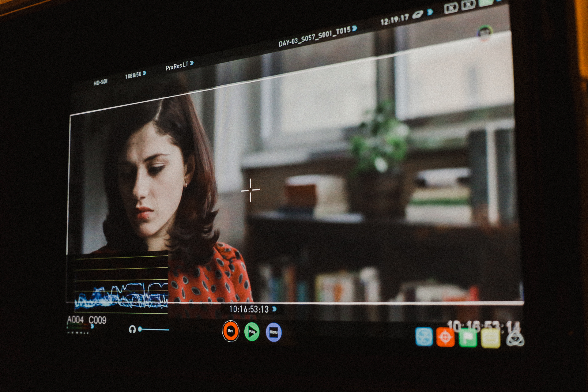Screen dimensions: 588x392
Task: Tap the green Play button
Action: pos(252,332)
